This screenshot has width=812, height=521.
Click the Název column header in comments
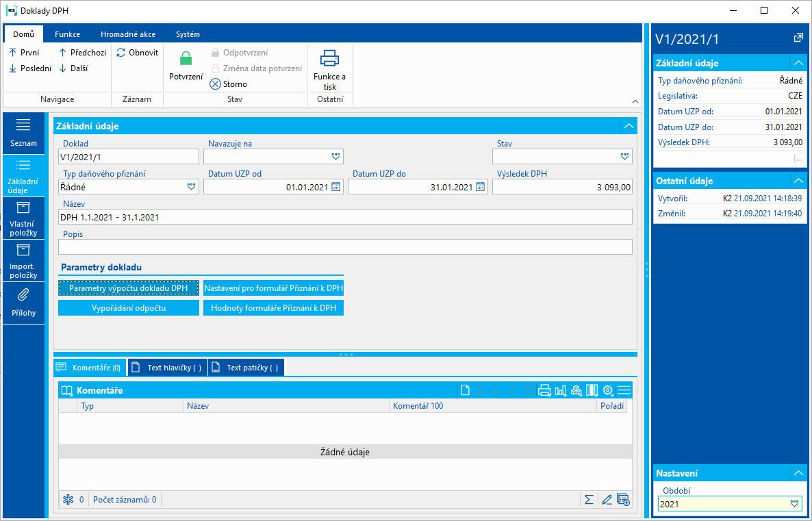286,406
